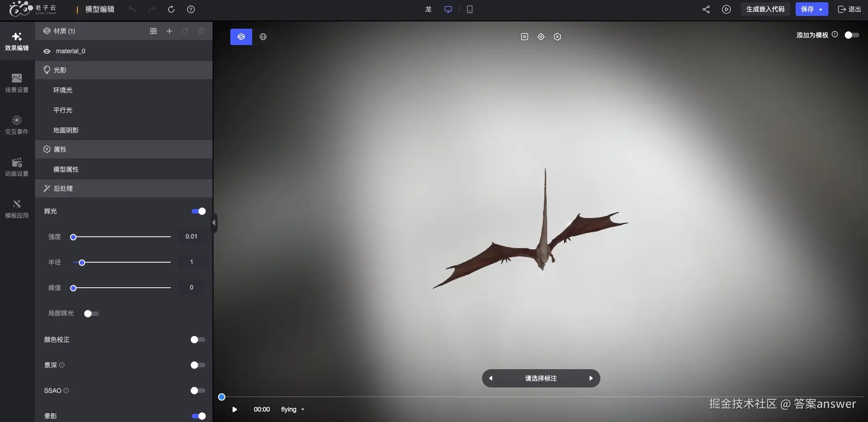
Task: Add a new material with plus icon
Action: (169, 31)
